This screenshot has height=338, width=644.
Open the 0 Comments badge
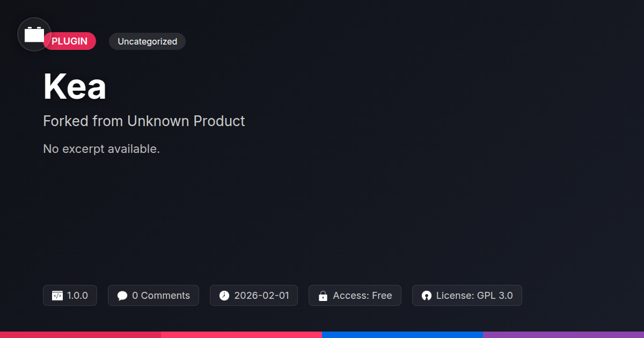[x=153, y=296]
